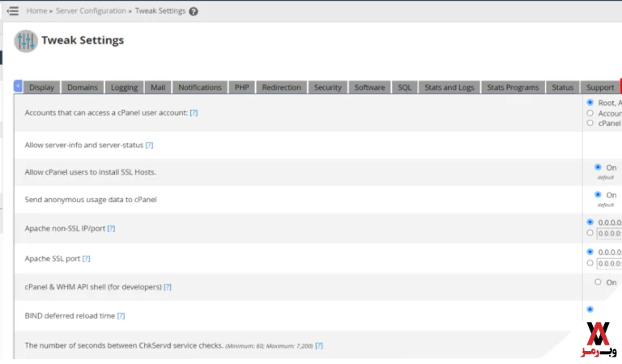Viewport: 622px width, 364px height.
Task: Toggle the sidebar menu hamburger icon
Action: [x=13, y=11]
